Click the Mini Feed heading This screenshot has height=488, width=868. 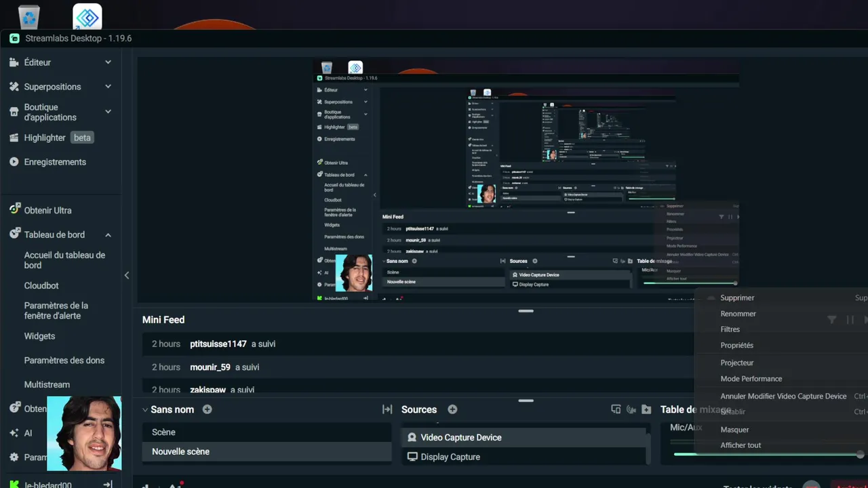tap(163, 320)
